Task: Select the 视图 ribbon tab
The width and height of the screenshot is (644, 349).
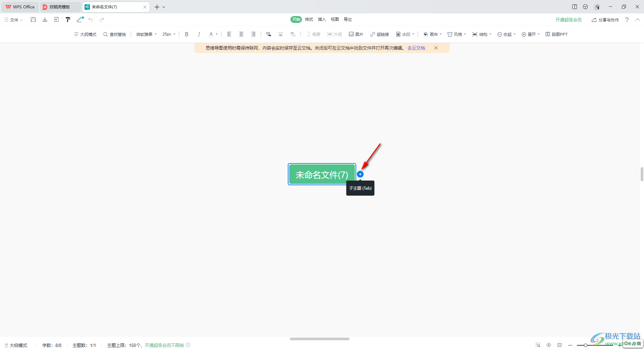Action: (335, 19)
